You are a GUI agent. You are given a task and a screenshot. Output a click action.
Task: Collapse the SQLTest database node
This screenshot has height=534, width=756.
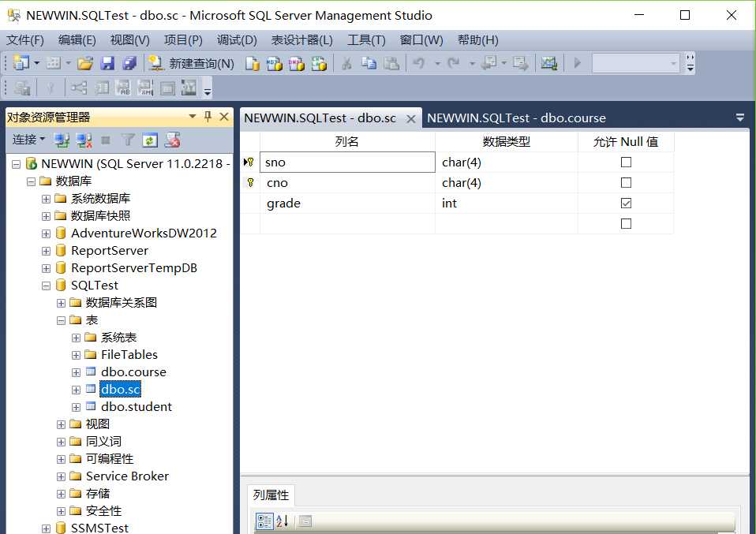click(46, 286)
